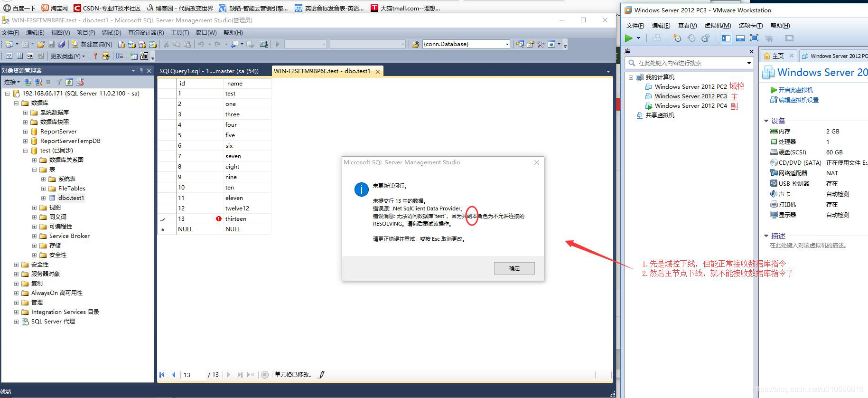Click the green Power On arrow in VMware toolbar
The height and width of the screenshot is (398, 868).
[x=629, y=38]
